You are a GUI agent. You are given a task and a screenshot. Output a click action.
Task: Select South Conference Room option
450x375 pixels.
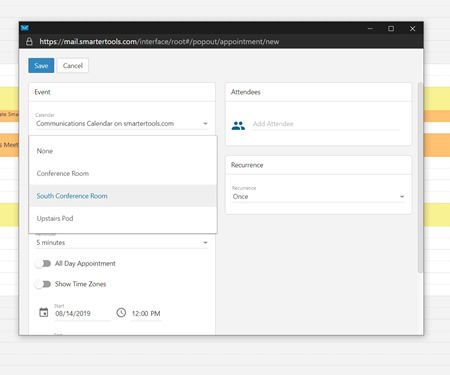click(x=123, y=196)
